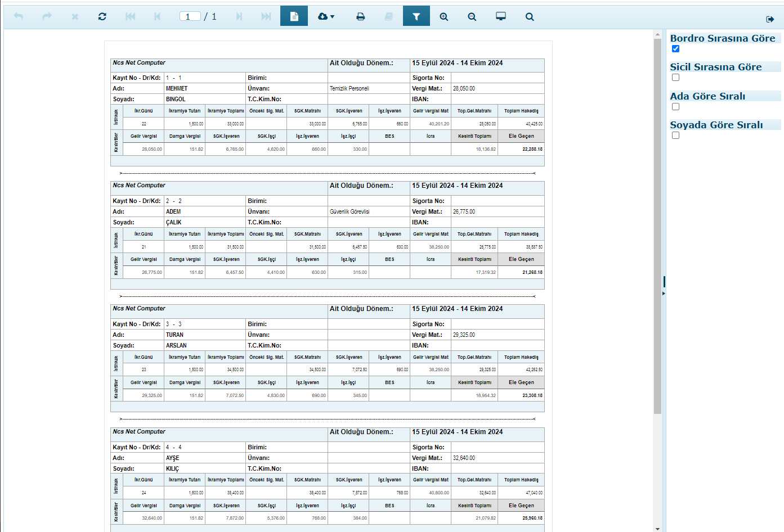Go to next page icon
The height and width of the screenshot is (532, 784).
(239, 16)
